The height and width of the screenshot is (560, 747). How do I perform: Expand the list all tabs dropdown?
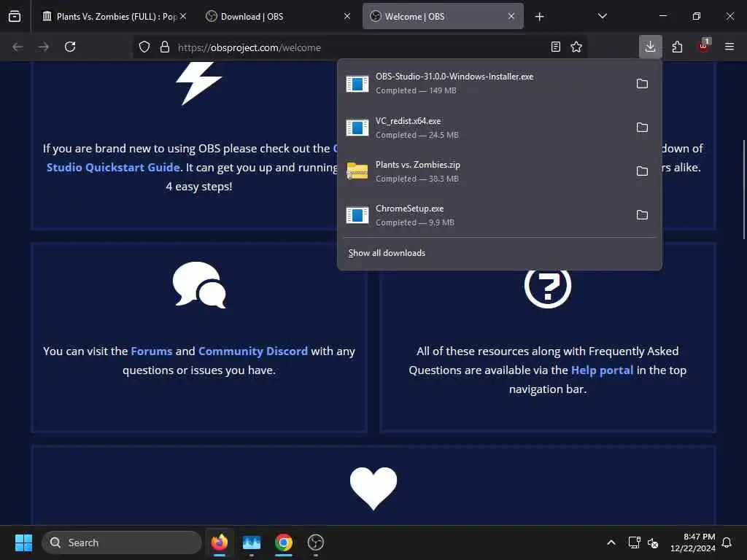tap(602, 16)
